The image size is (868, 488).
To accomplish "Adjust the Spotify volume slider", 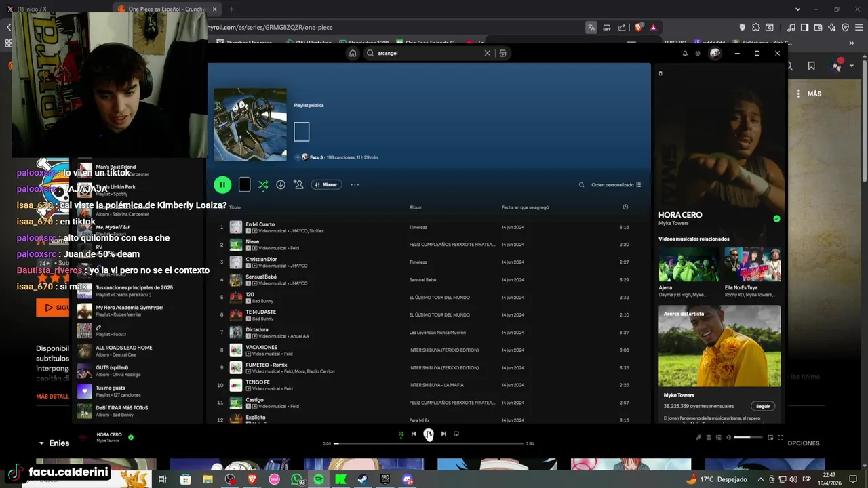I will pos(749,437).
